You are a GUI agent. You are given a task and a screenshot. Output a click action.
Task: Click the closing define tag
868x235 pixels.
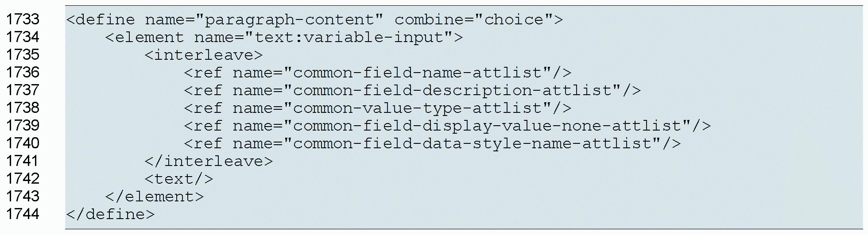tap(110, 215)
